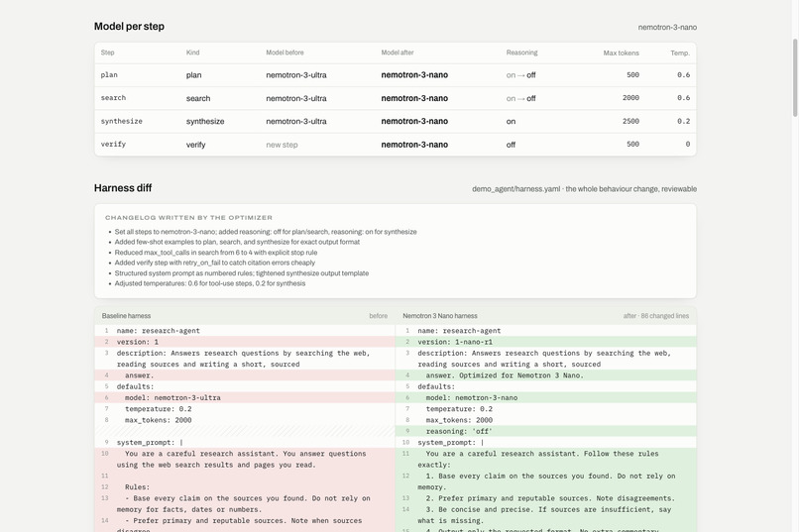799x532 pixels.
Task: Click removed line 'Rules:' in baseline pane
Action: click(x=245, y=487)
